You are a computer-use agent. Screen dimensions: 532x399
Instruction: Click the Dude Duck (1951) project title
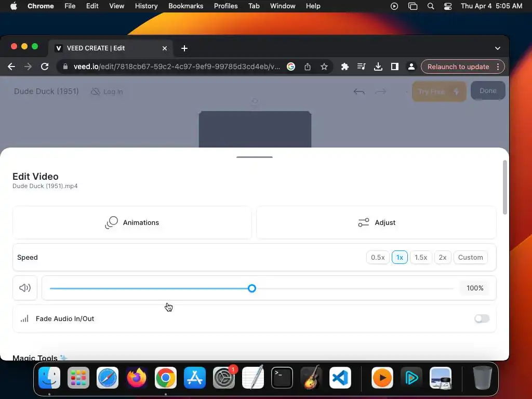[46, 91]
